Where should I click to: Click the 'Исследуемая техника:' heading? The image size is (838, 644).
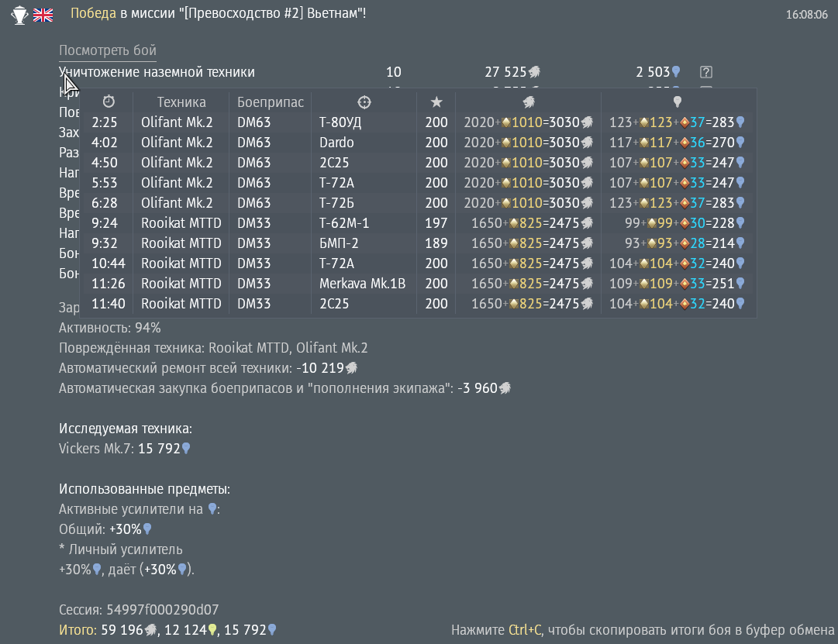126,429
